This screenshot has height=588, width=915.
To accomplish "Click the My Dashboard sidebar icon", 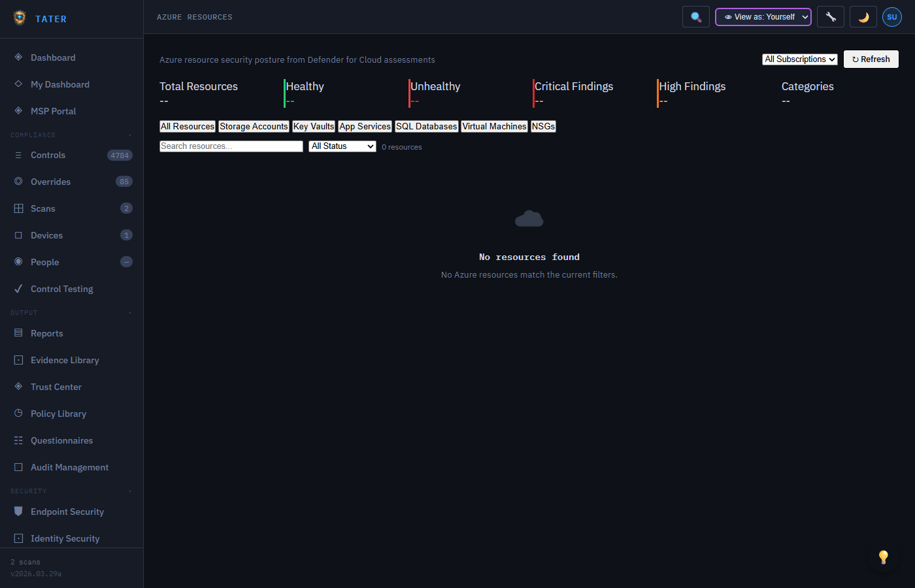I will coord(18,84).
